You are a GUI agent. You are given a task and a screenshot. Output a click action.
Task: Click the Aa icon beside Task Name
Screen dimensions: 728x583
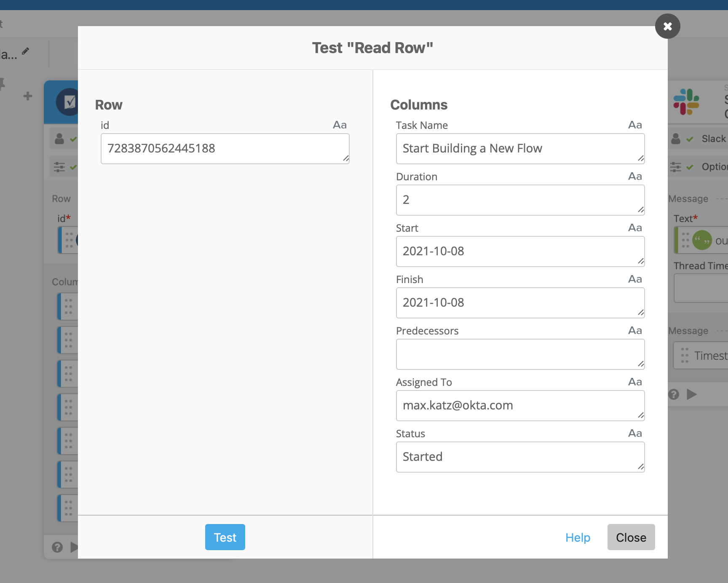tap(635, 125)
